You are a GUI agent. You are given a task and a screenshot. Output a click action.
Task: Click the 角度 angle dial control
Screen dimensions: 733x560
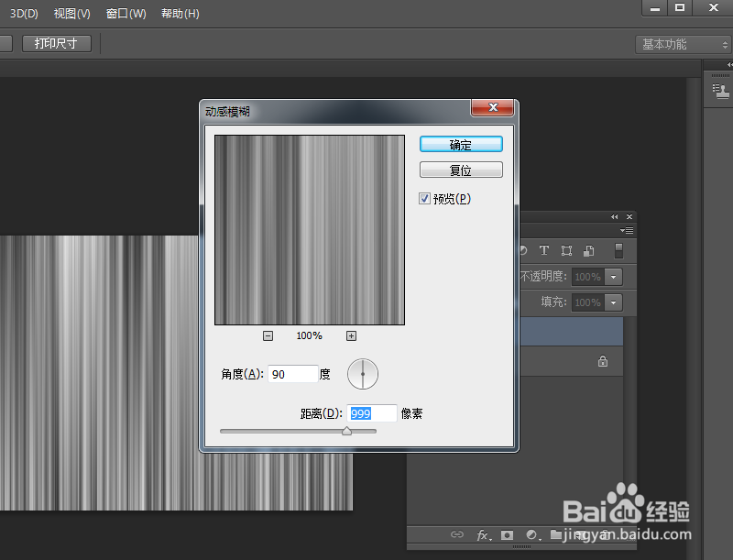coord(363,374)
